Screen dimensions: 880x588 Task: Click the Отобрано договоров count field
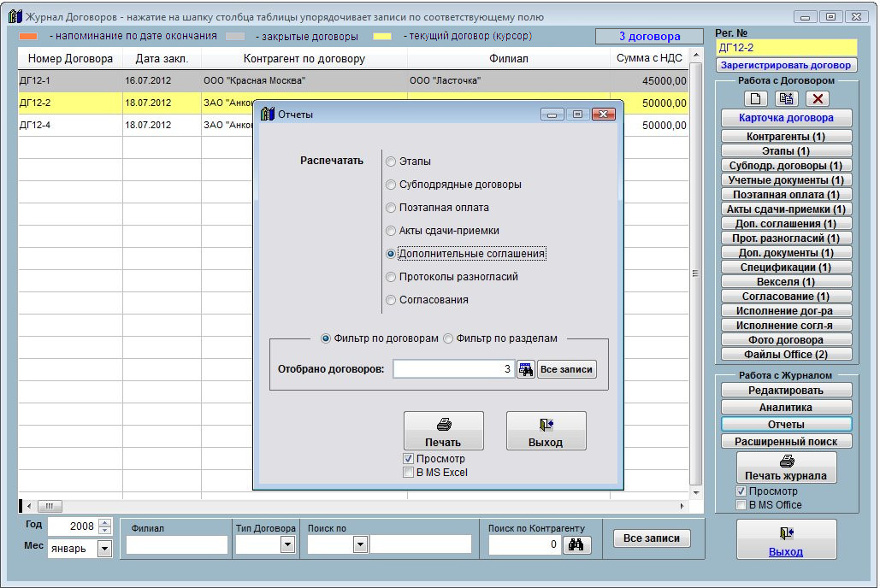tap(453, 369)
